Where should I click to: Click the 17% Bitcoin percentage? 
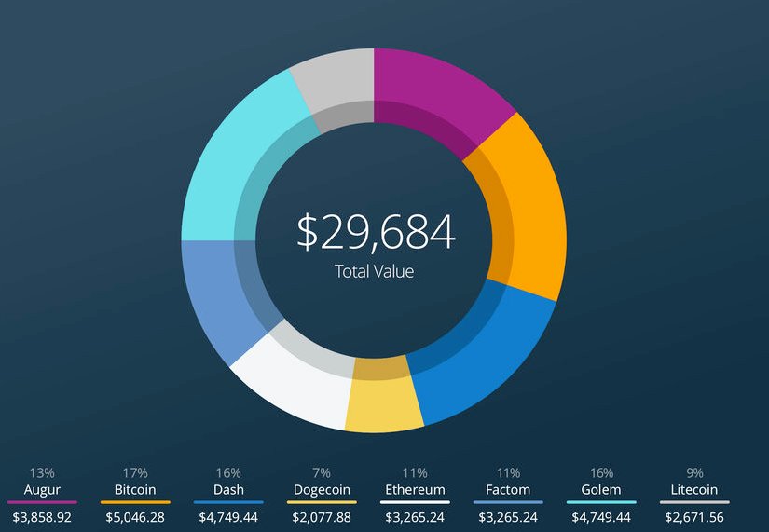click(135, 473)
